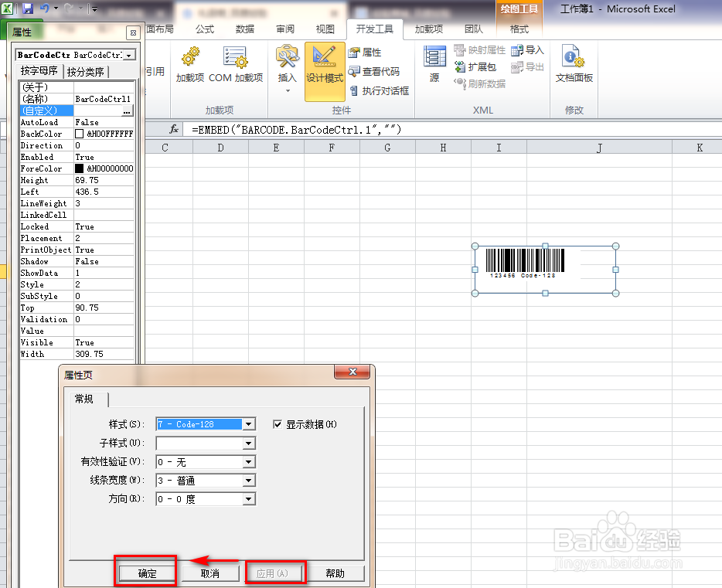This screenshot has width=722, height=588.
Task: Open the 样式 dropdown showing 7 - Code-128
Action: coord(248,423)
